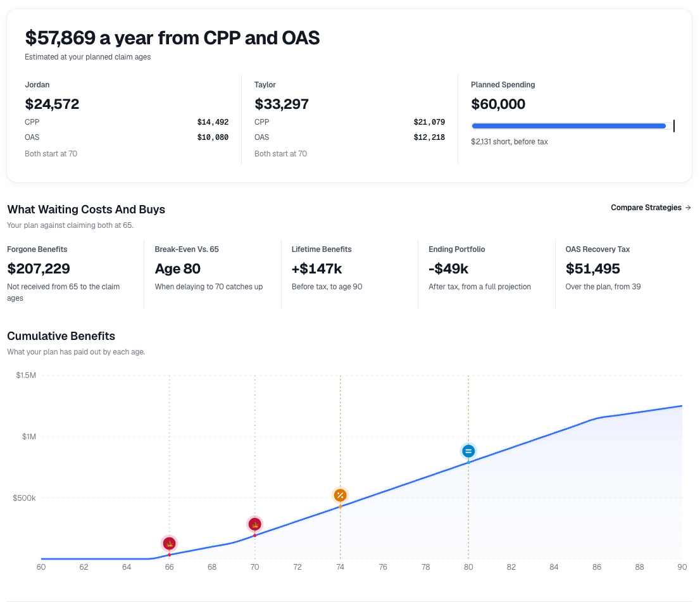Select the Break-Even value Age 80

click(178, 269)
